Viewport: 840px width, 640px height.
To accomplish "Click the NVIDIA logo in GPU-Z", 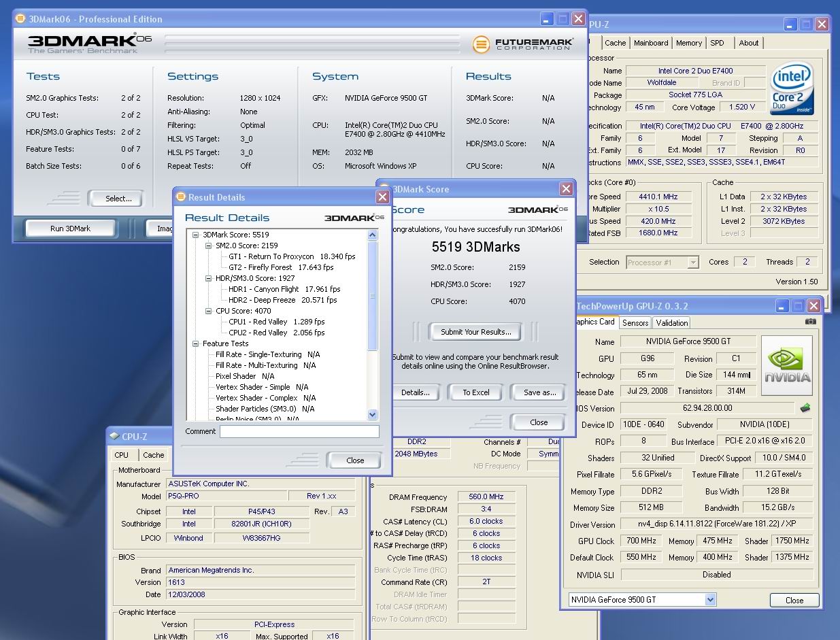I will 787,365.
